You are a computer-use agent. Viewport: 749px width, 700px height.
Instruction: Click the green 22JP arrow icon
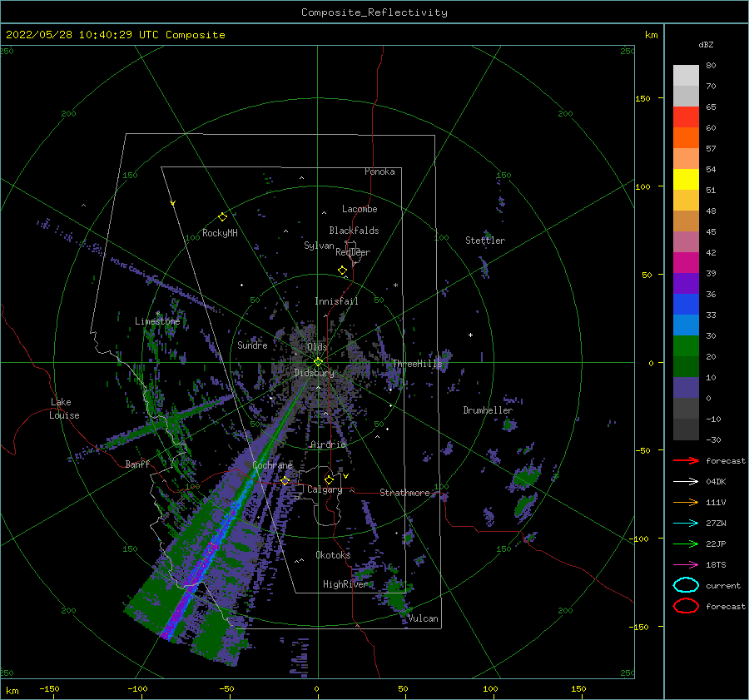pos(686,544)
